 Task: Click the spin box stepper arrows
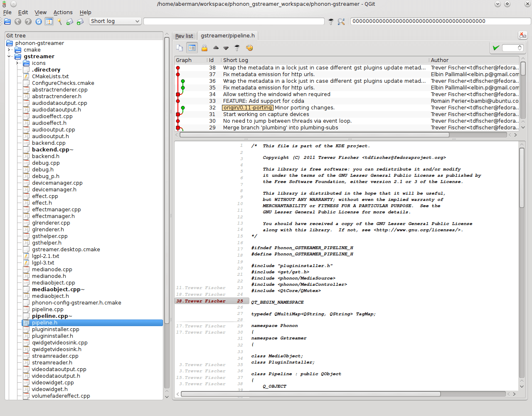coord(520,48)
